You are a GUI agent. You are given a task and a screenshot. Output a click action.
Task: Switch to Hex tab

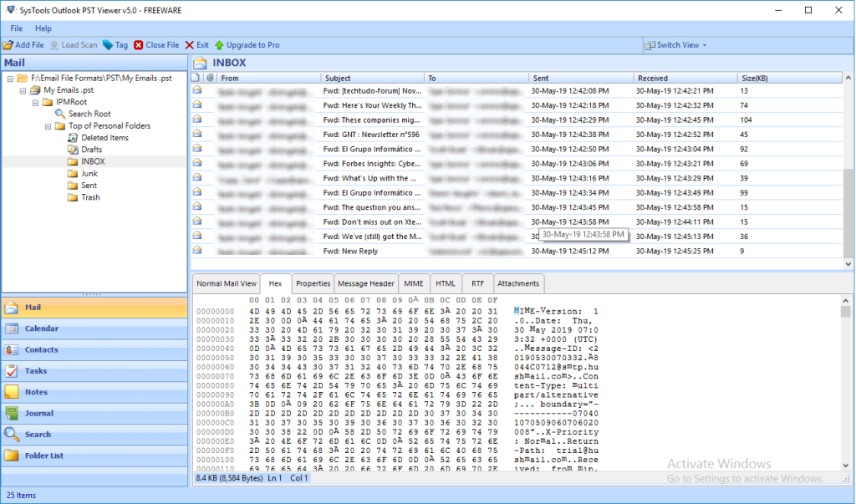pyautogui.click(x=275, y=283)
